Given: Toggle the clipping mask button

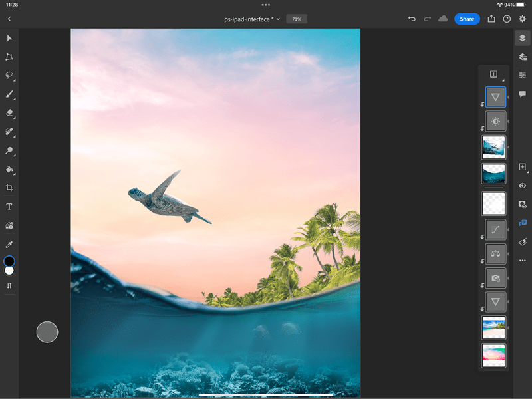Looking at the screenshot, I should [x=523, y=223].
